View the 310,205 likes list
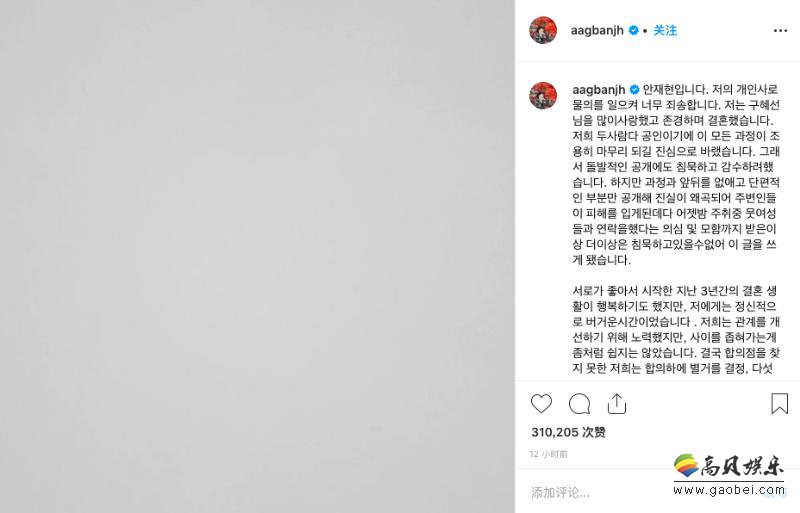The image size is (800, 513). click(568, 432)
